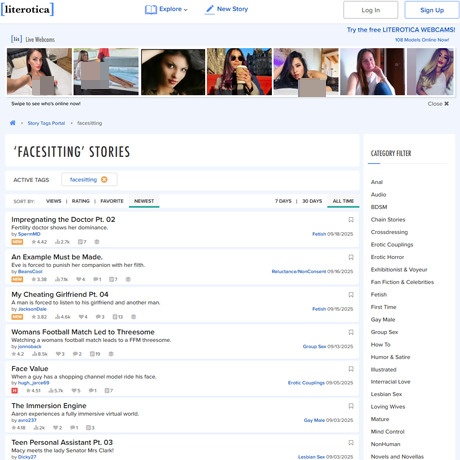460x460 pixels.
Task: Open the Explore book icon menu
Action: tap(151, 9)
